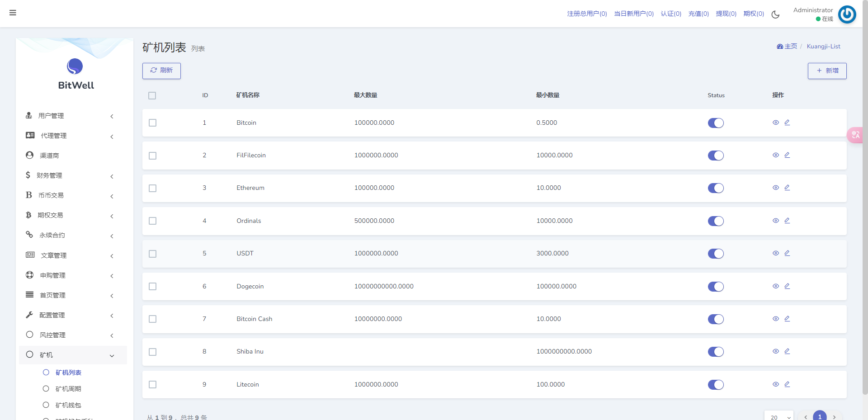868x420 pixels.
Task: Edit the Litecoin miner row
Action: click(x=787, y=384)
